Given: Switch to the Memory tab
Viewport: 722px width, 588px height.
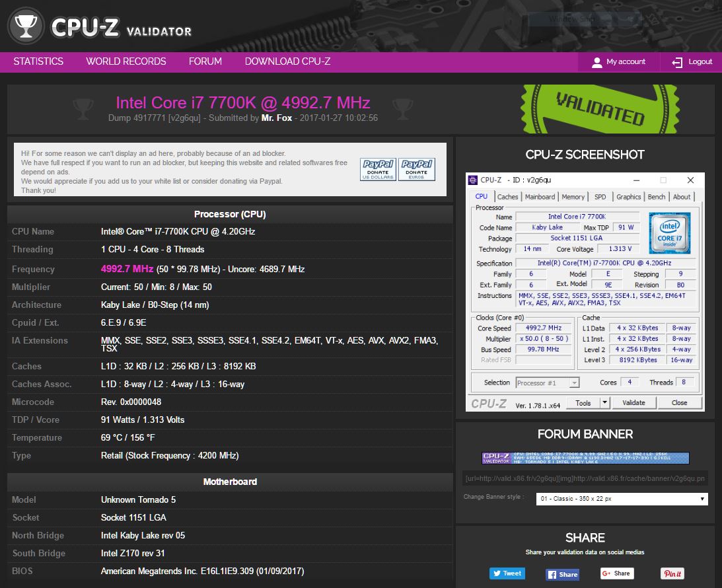Looking at the screenshot, I should click(573, 197).
